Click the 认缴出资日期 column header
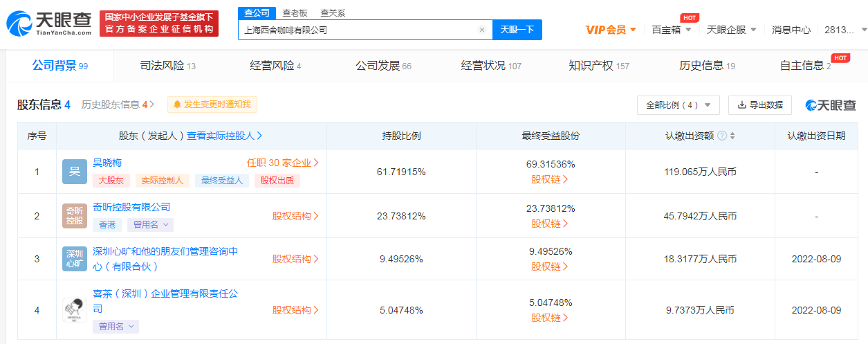868x344 pixels. [x=816, y=136]
